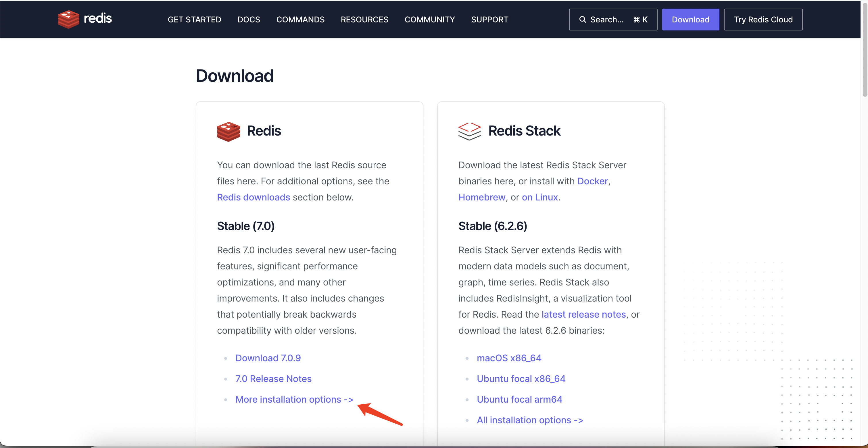Click the Download button in the header

[690, 19]
